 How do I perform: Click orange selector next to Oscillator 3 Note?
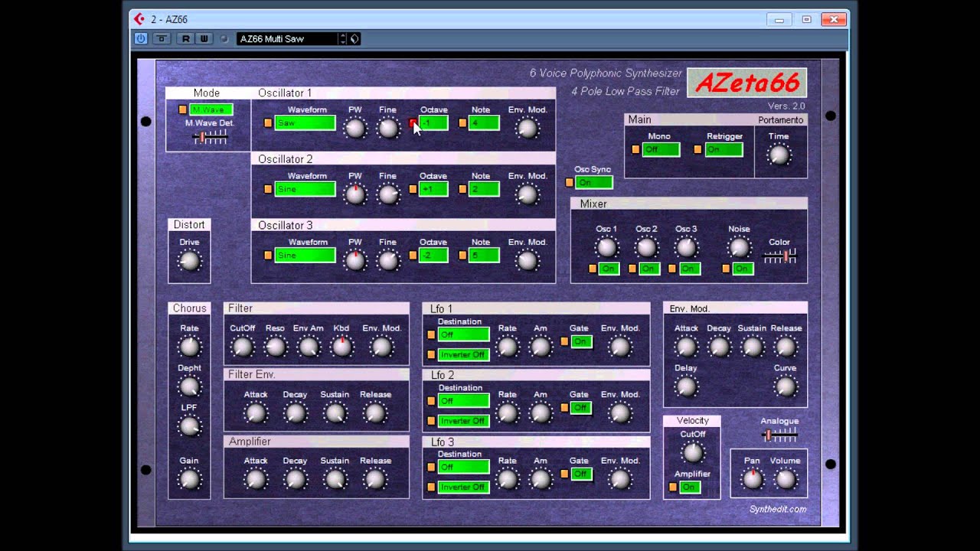point(462,255)
